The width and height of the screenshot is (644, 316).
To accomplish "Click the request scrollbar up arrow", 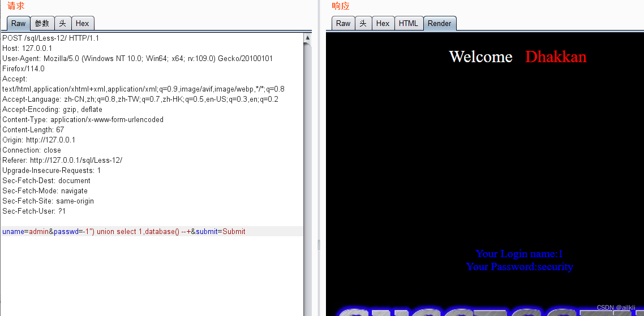I will click(x=307, y=38).
